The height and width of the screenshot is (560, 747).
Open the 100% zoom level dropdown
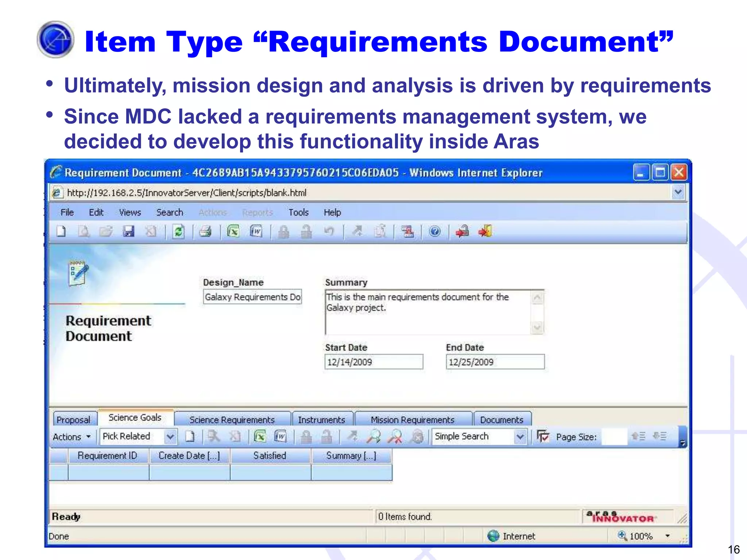pyautogui.click(x=667, y=536)
